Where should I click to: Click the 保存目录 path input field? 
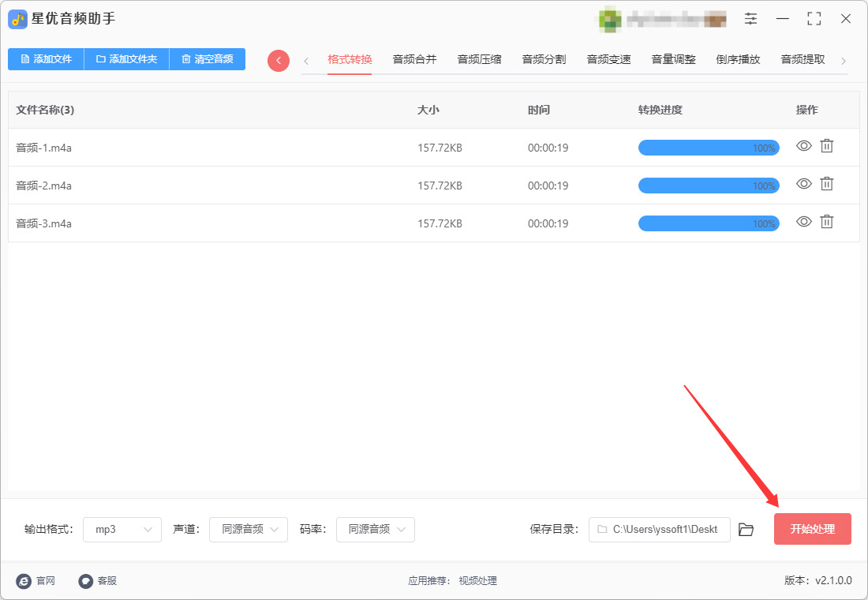coord(660,530)
